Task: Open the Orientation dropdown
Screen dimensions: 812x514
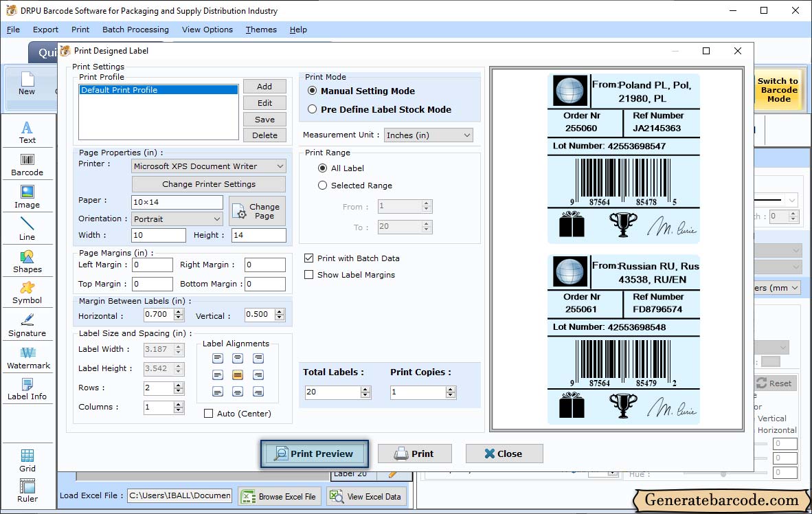Action: 177,219
